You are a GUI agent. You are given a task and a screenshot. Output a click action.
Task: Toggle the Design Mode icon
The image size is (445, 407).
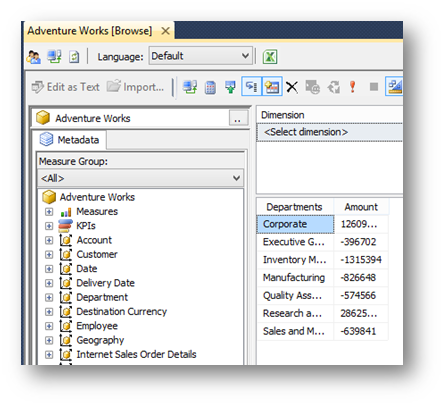pyautogui.click(x=394, y=87)
